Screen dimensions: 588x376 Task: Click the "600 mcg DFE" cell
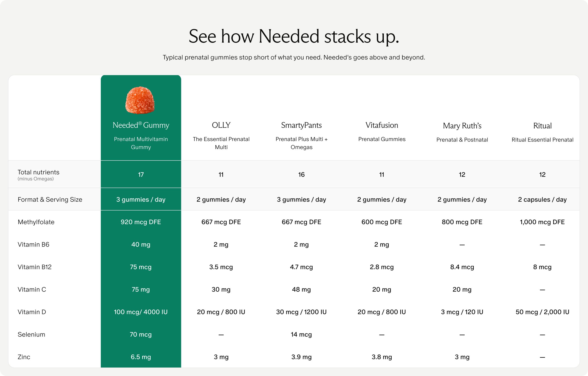point(382,222)
